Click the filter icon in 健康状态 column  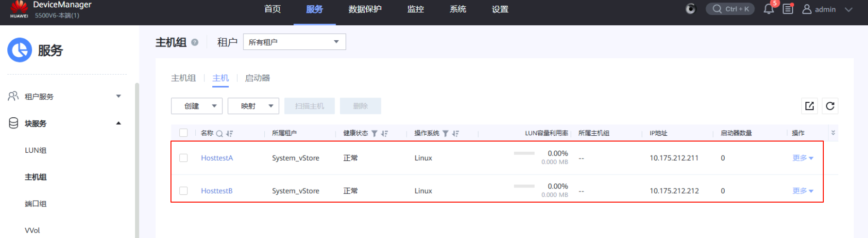pos(374,134)
